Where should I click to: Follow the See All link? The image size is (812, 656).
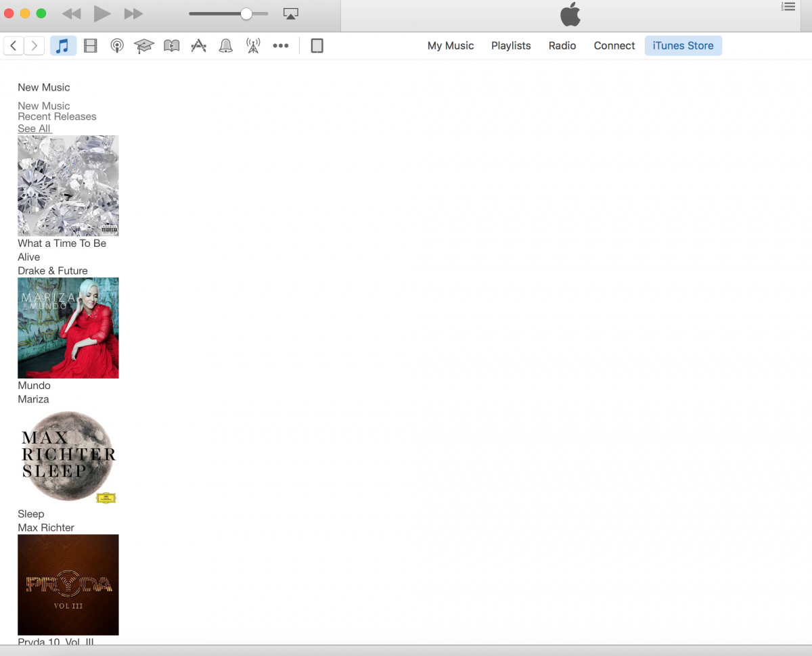tap(34, 128)
